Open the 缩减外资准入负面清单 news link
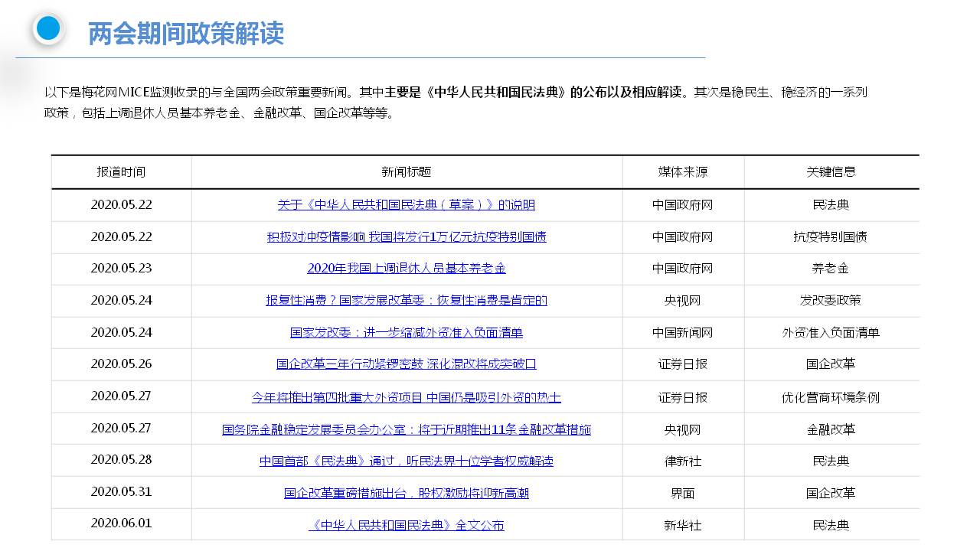This screenshot has height=551, width=980. [x=406, y=333]
